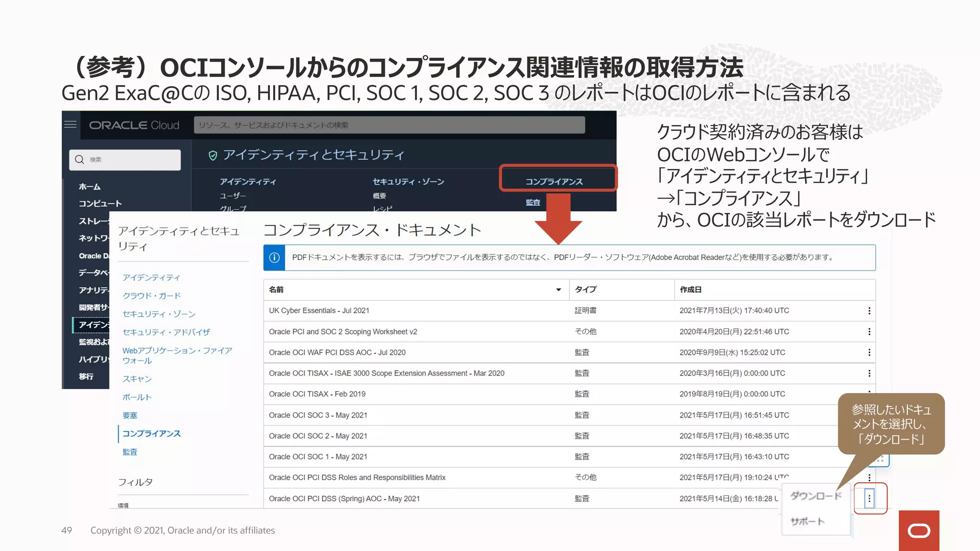Viewport: 980px width, 551px height.
Task: Select 'Oracle PCI and SOC 2 Scoping Worksheet v2'
Action: (343, 331)
